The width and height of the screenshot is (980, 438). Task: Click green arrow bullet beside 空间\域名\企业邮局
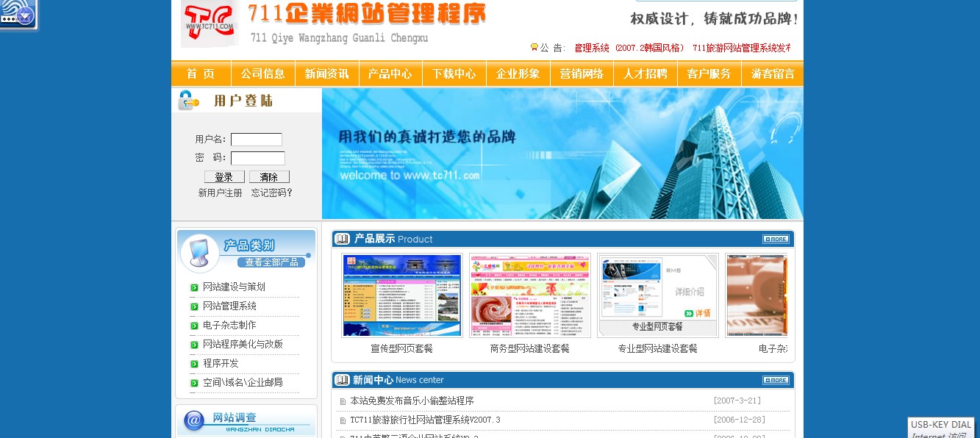194,383
